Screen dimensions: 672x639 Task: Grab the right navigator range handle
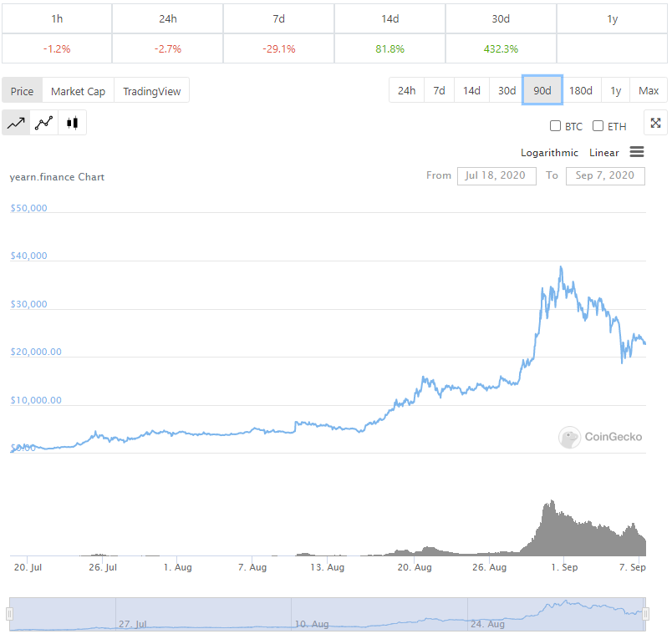point(645,614)
